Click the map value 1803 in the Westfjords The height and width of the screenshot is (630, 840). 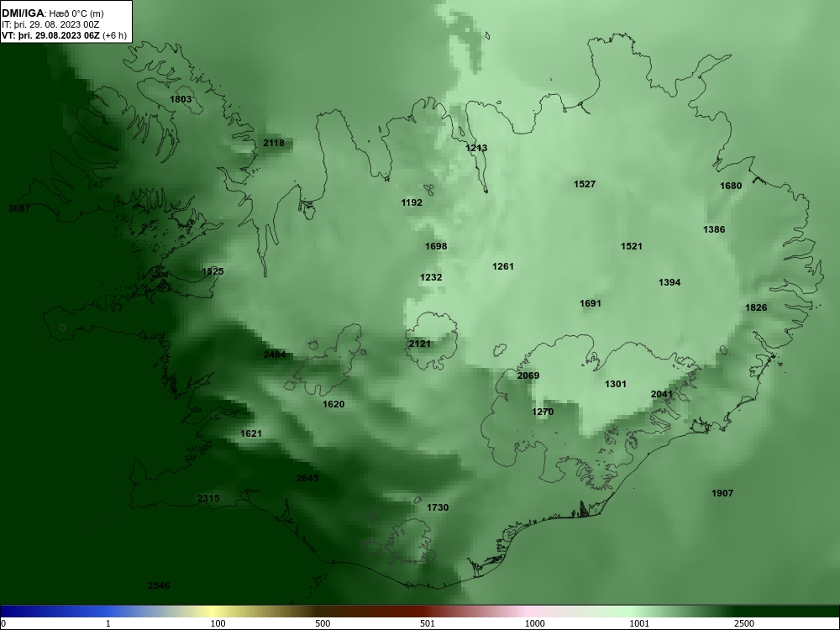(181, 99)
